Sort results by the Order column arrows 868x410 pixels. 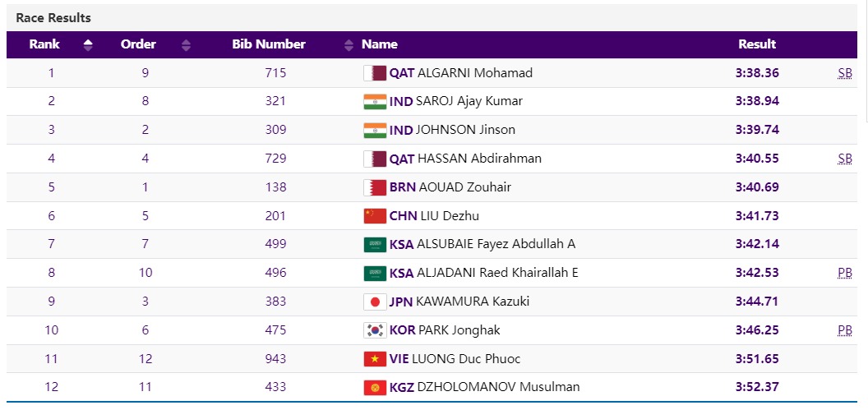(x=186, y=45)
